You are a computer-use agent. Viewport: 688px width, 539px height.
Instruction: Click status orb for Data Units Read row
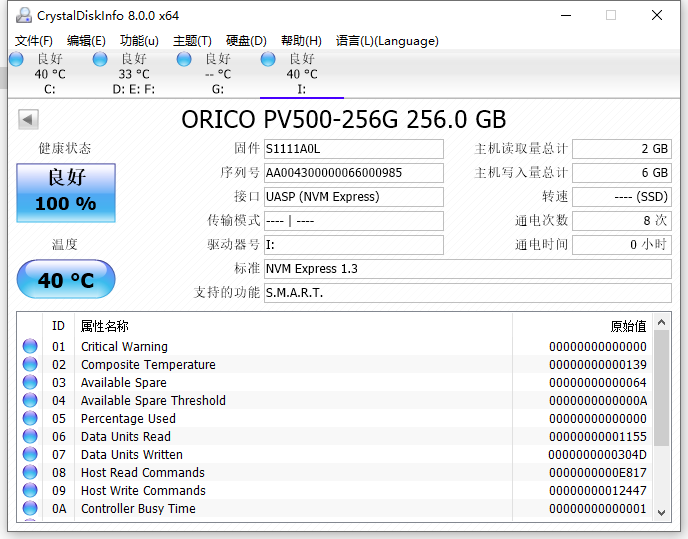point(30,436)
